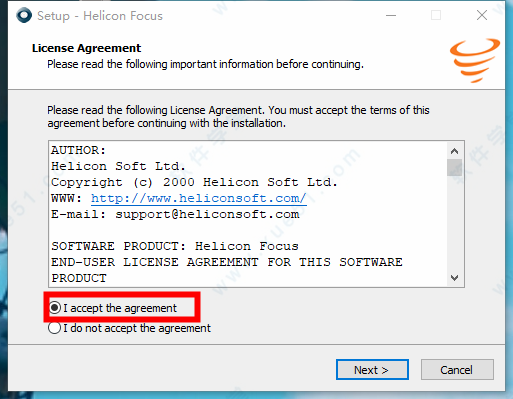Close the Helicon Focus setup window

point(482,15)
